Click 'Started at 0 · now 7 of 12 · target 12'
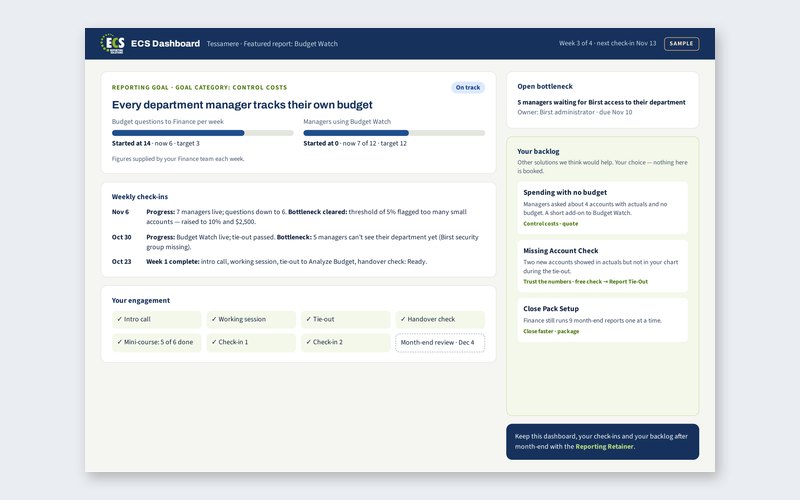The height and width of the screenshot is (500, 800). click(355, 143)
